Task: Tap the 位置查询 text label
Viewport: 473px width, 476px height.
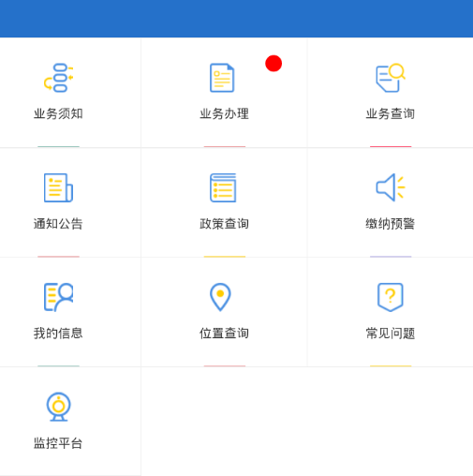Action: (224, 334)
